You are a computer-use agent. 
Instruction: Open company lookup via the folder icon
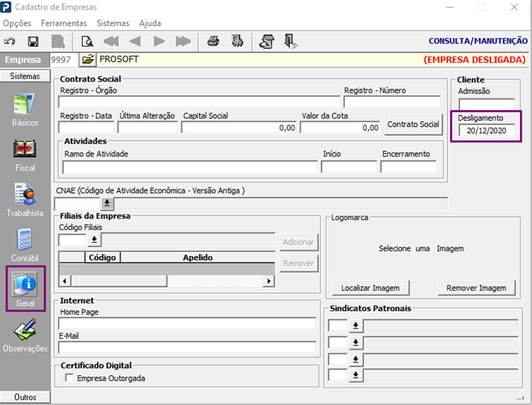pos(88,59)
